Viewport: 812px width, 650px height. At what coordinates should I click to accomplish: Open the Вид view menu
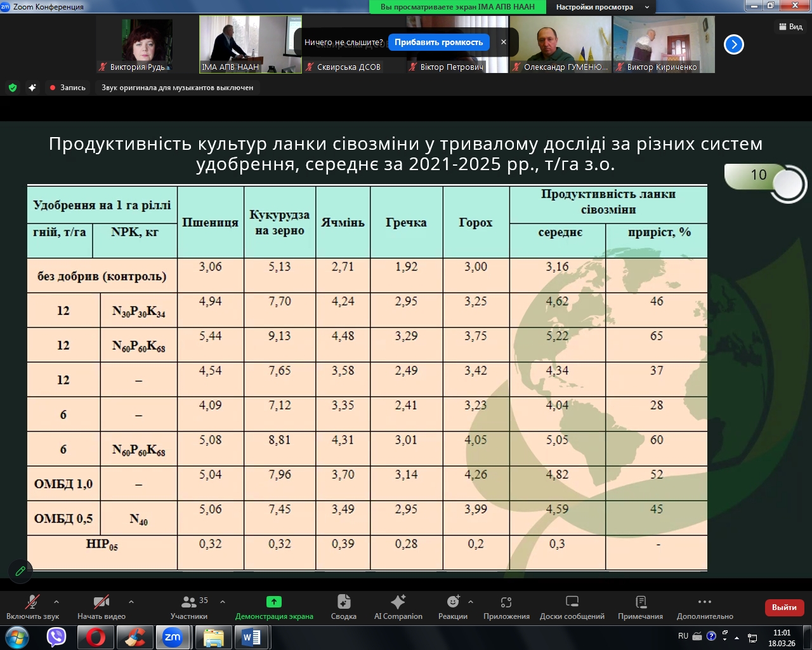(x=790, y=27)
